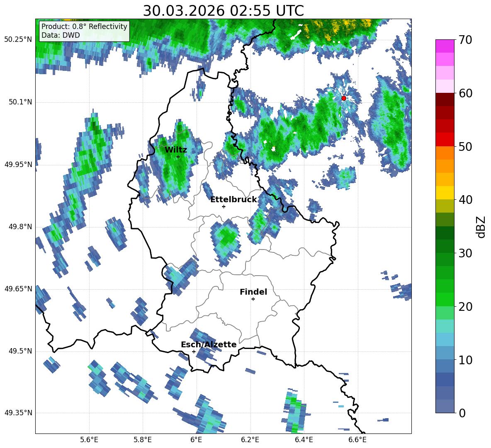Click the Ettelbruck label text
Image resolution: width=491 pixels, height=448 pixels.
coord(233,200)
